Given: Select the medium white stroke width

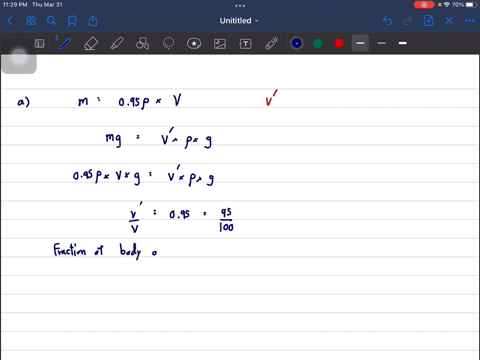Looking at the screenshot, I should 403,43.
